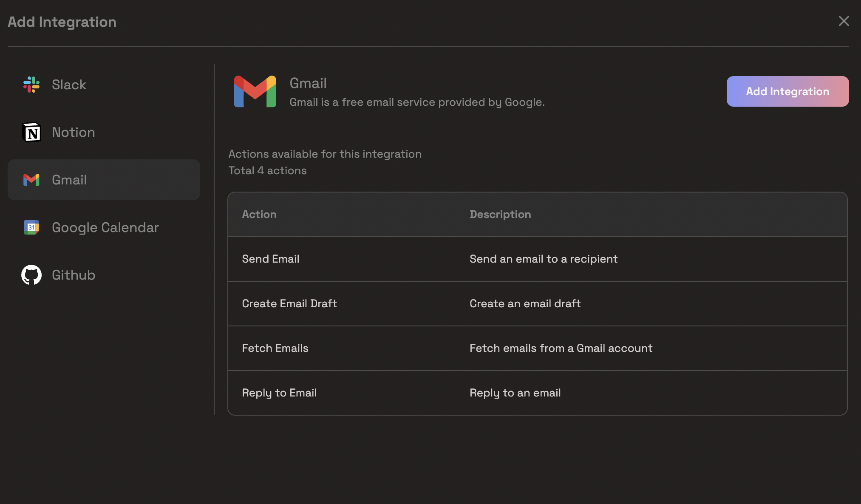861x504 pixels.
Task: Click the Add Integration dialog title
Action: click(62, 22)
